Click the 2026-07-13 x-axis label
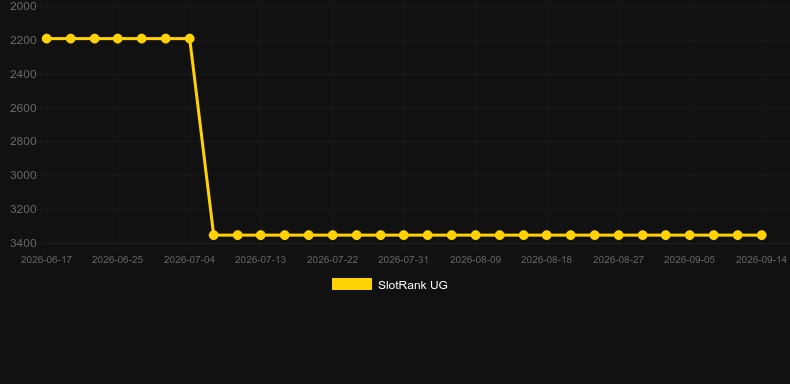The image size is (790, 384). click(x=260, y=260)
